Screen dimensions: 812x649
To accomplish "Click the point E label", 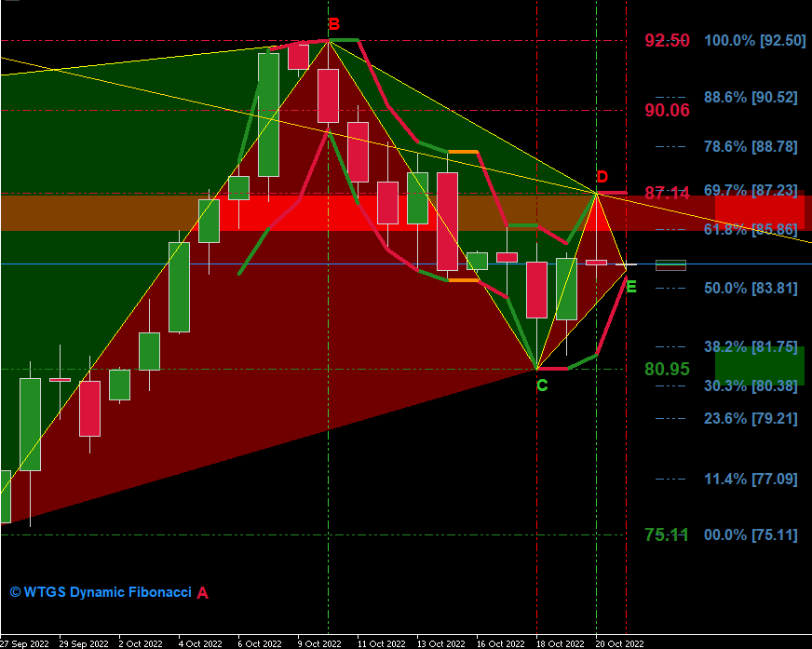I will pos(631,287).
